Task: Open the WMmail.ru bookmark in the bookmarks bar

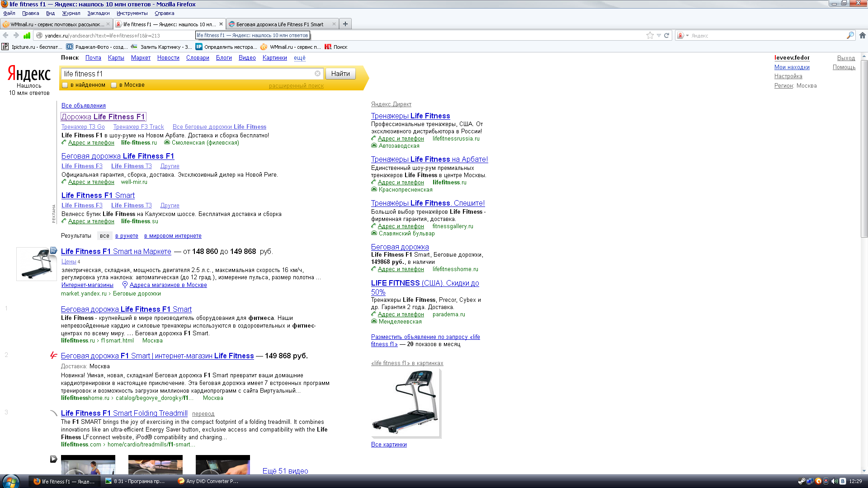Action: 291,47
